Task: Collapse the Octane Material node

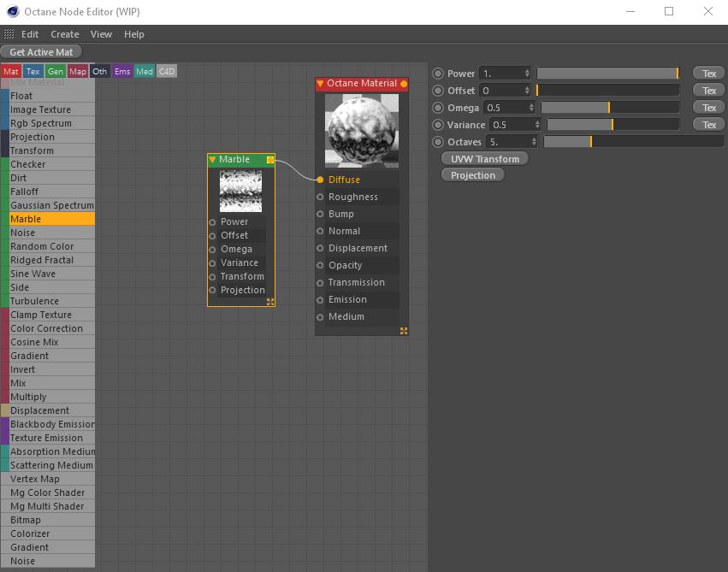Action: click(x=320, y=84)
